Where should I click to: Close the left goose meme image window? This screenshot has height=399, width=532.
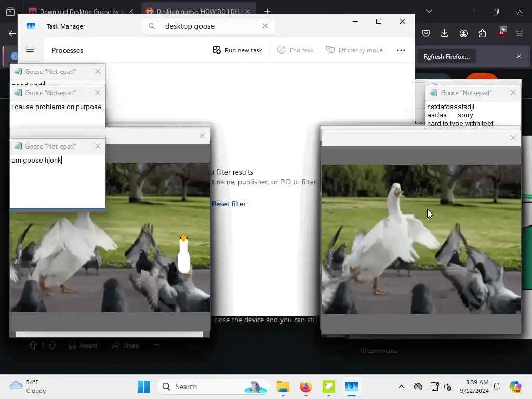tap(202, 136)
